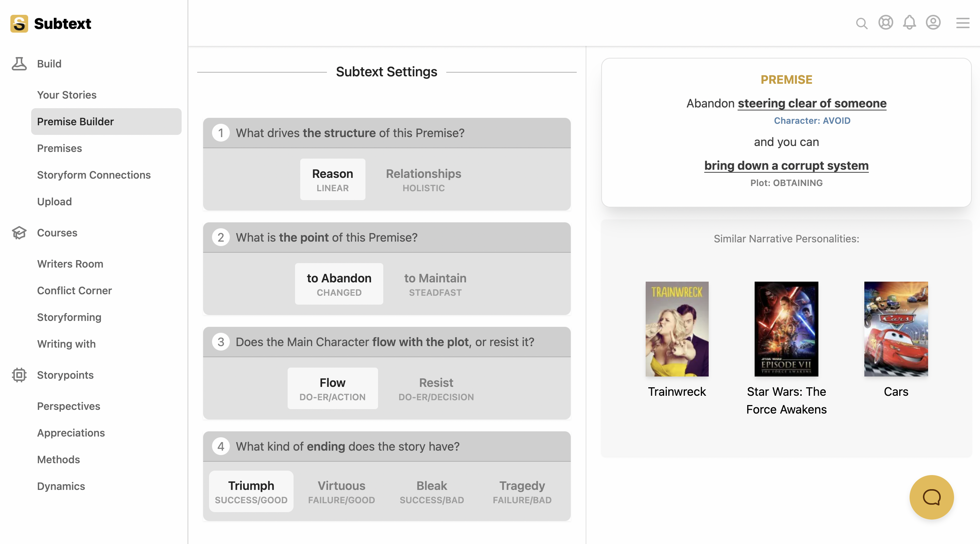Open the search magnifier icon
The height and width of the screenshot is (544, 980).
click(x=862, y=24)
